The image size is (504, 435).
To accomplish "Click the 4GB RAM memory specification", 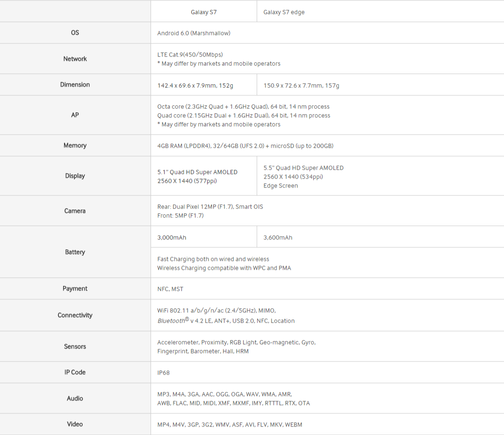I will pyautogui.click(x=245, y=146).
